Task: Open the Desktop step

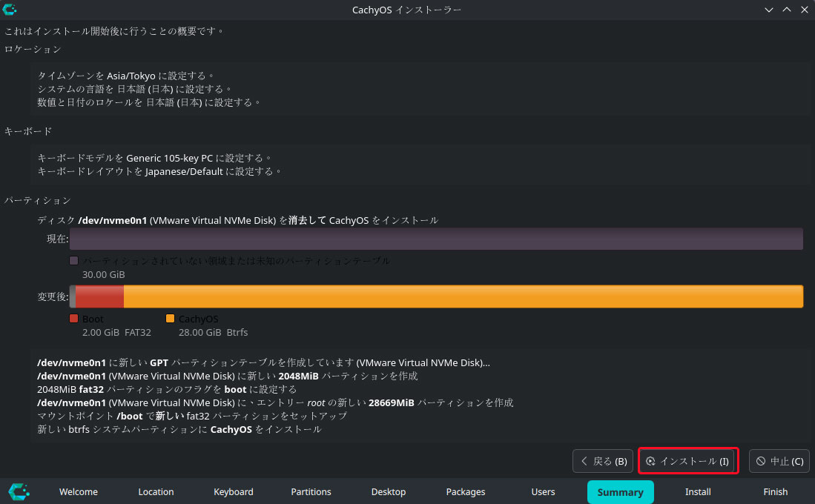Action: click(x=389, y=491)
